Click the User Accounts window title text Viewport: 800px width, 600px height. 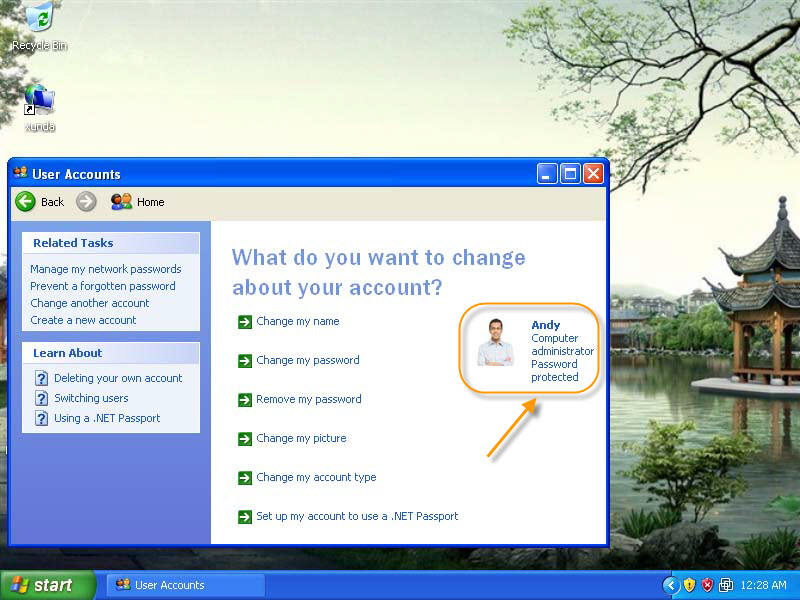click(x=76, y=174)
